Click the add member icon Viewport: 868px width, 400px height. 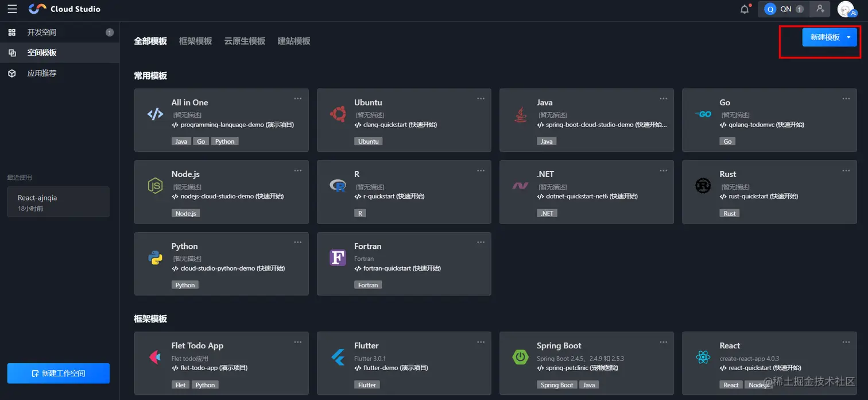820,9
